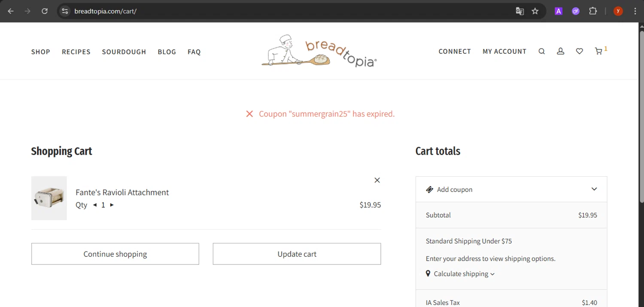Open the translate page icon
Viewport: 644px width, 307px height.
tap(519, 11)
